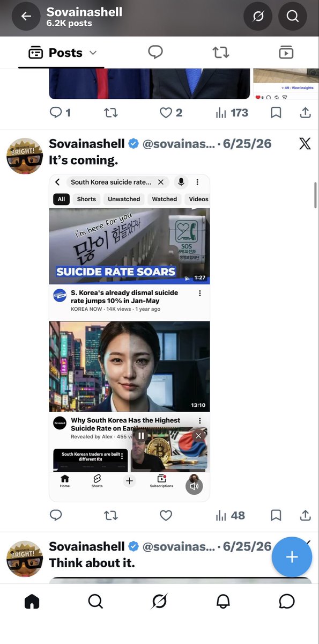Repost the top post with 173 views

(110, 113)
